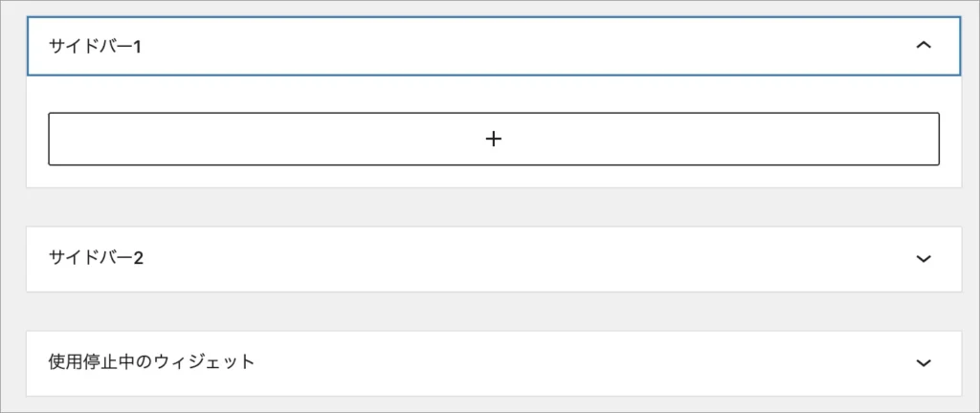Toggle inactive widgets panel with its arrow
This screenshot has width=980, height=413.
[x=923, y=362]
